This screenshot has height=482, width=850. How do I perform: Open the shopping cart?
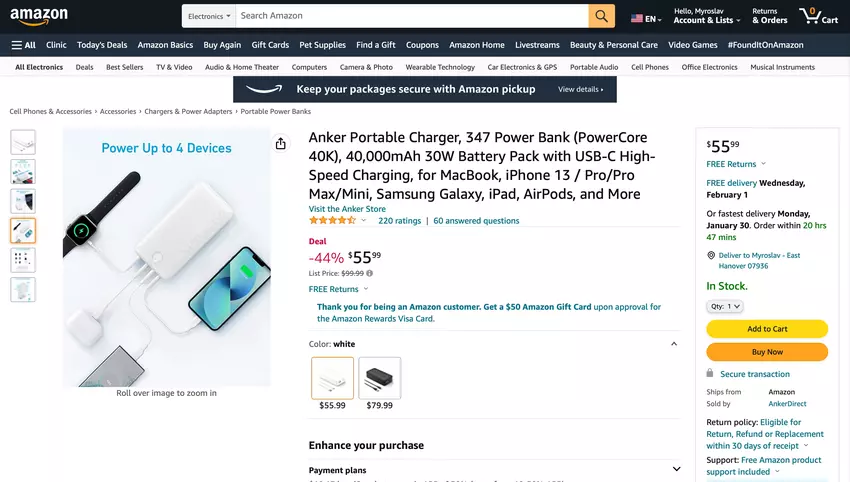click(818, 16)
